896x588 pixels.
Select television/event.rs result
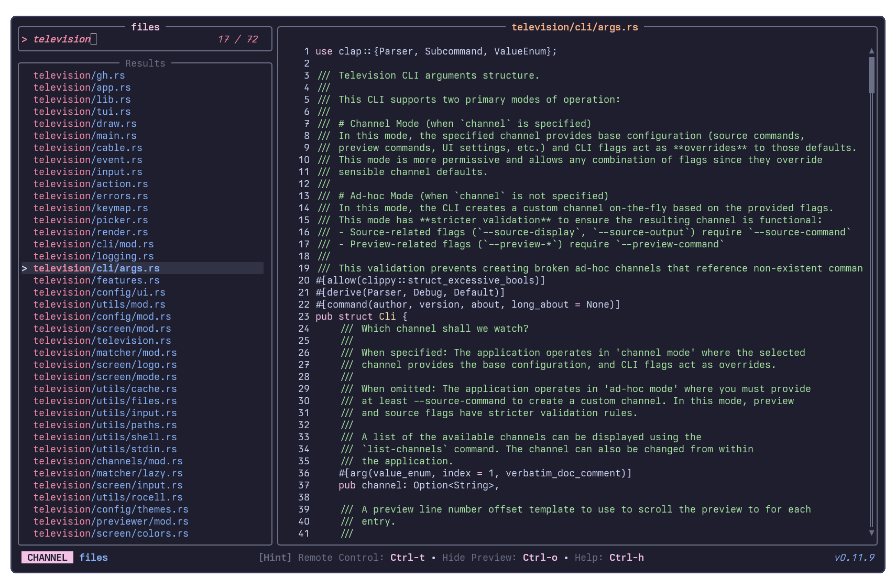point(88,160)
